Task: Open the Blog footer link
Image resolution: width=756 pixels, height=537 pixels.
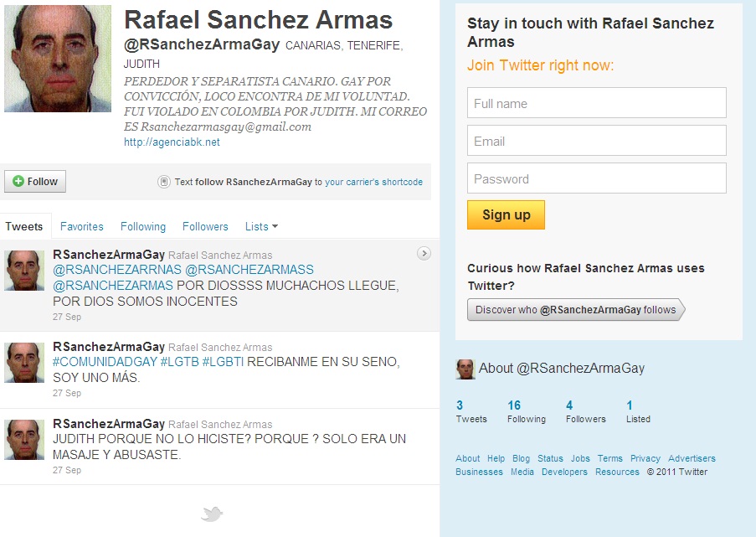Action: [521, 458]
